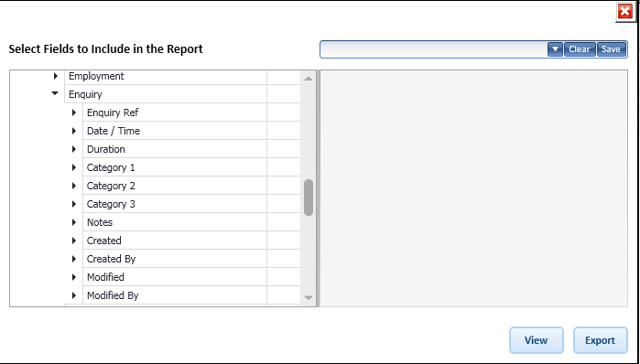Select the Created By field

pyautogui.click(x=111, y=259)
